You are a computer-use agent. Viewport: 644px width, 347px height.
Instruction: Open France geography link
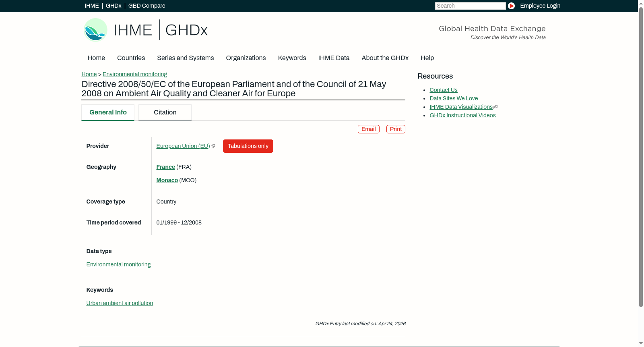166,167
